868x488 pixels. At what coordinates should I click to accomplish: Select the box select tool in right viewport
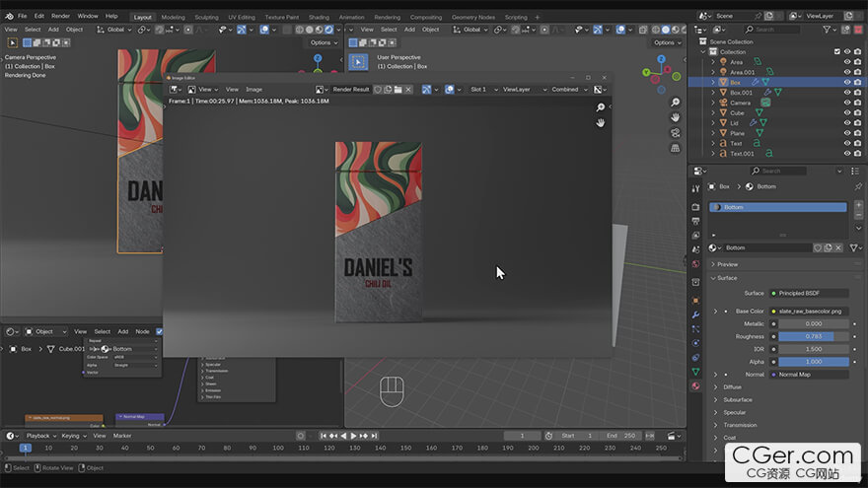[358, 62]
